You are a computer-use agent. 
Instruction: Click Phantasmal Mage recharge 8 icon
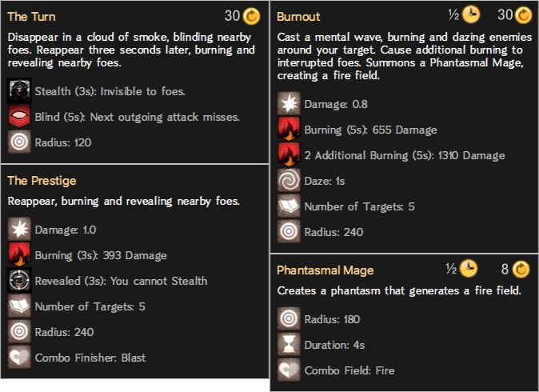point(521,269)
